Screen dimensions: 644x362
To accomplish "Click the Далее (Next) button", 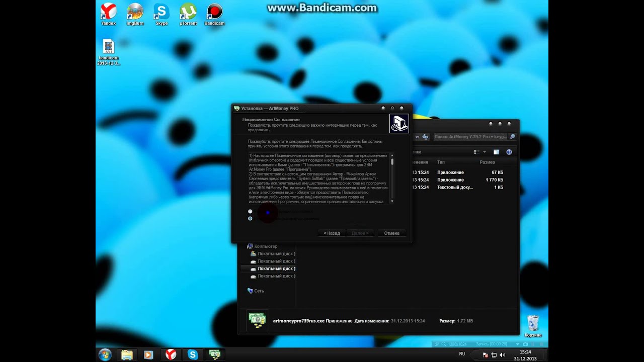I will (x=360, y=233).
